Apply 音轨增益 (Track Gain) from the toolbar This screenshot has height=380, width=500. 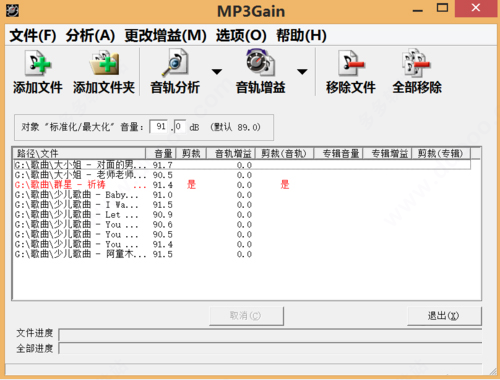(260, 72)
